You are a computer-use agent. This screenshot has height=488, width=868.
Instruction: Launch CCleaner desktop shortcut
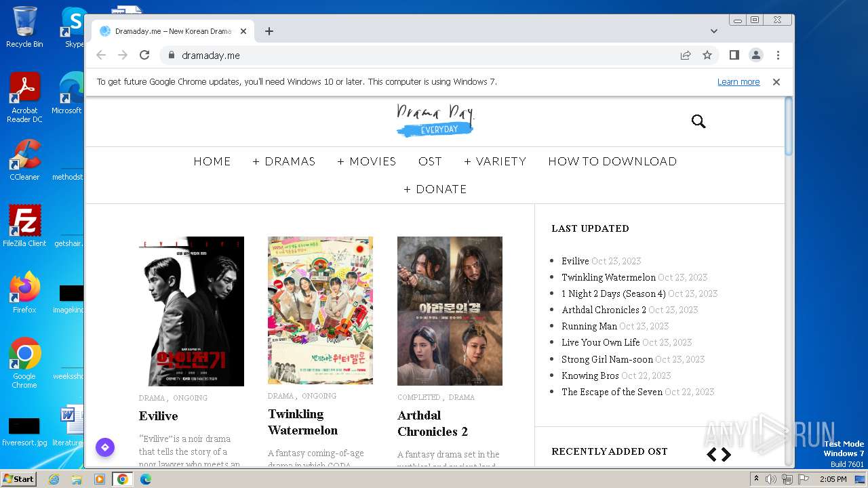coord(24,160)
